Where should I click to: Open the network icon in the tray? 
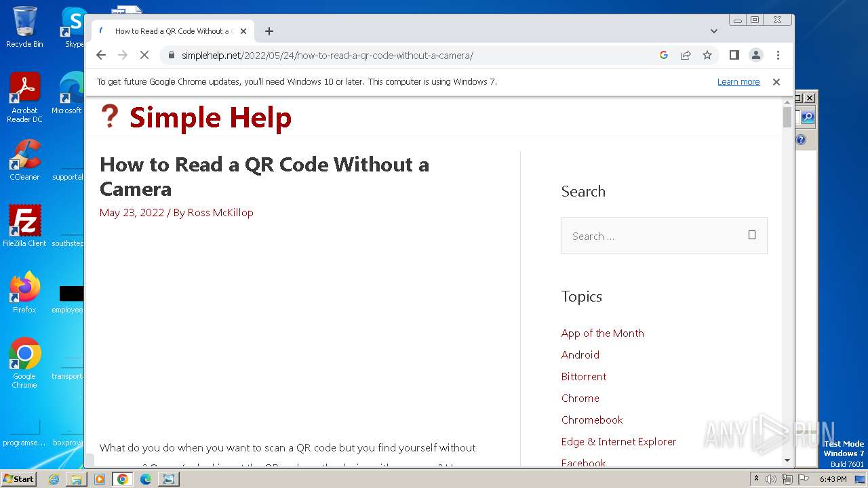(787, 479)
